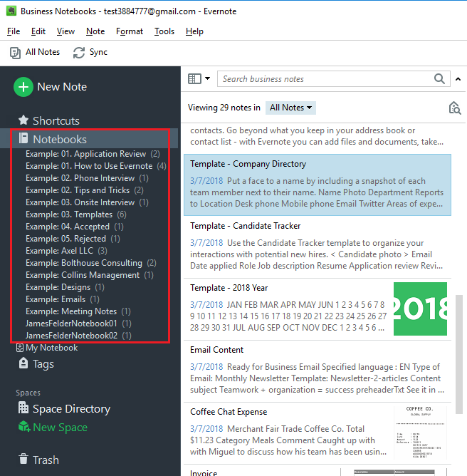Viewport: 467px width, 476px height.
Task: Click the Evernote elephant app icon in title bar
Action: [x=11, y=11]
